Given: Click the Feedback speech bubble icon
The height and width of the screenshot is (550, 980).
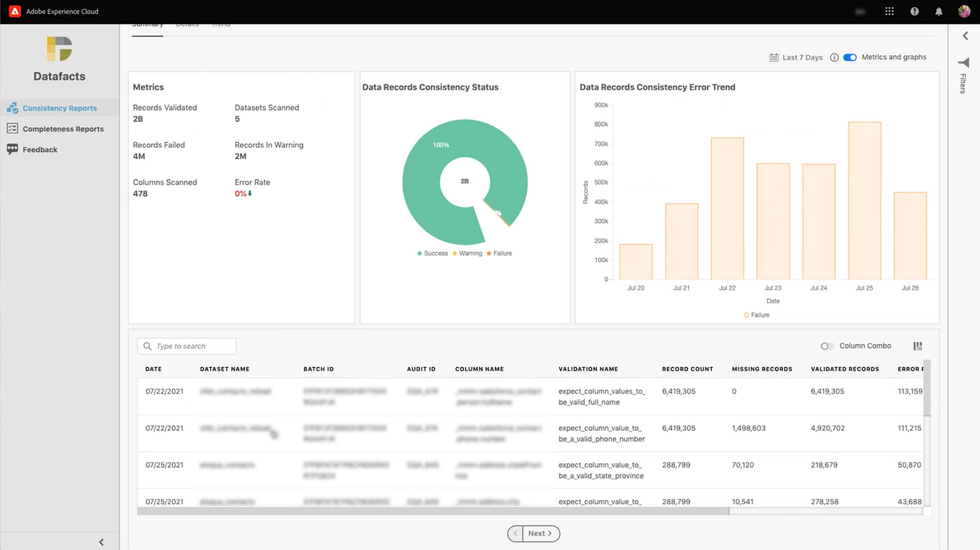Looking at the screenshot, I should click(x=12, y=149).
